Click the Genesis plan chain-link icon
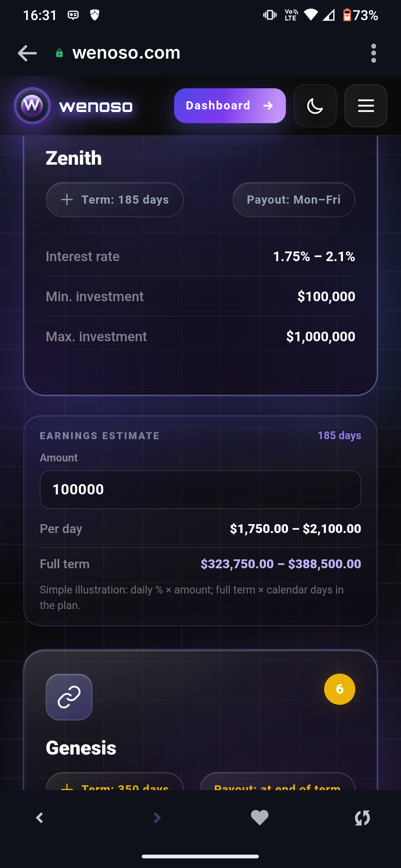Viewport: 401px width, 868px height. tap(69, 697)
